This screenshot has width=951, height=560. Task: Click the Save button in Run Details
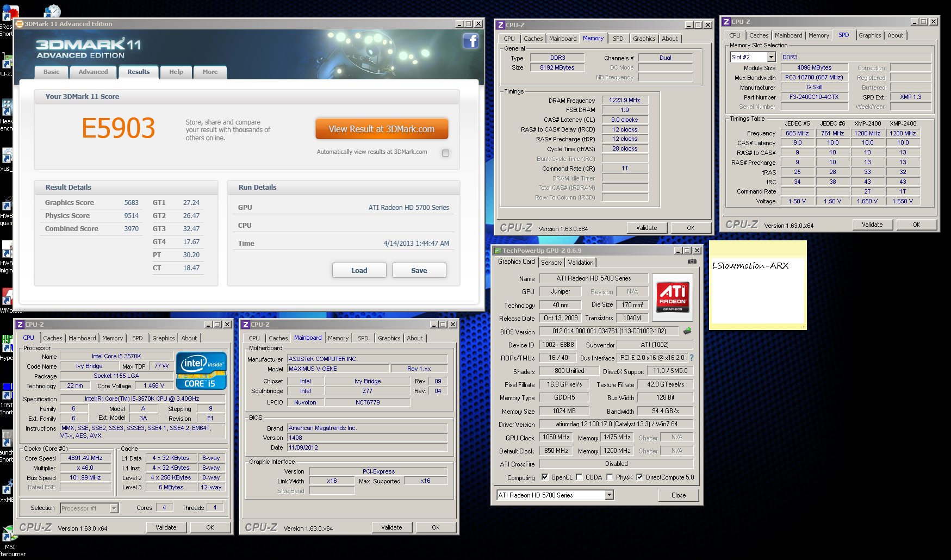tap(419, 270)
